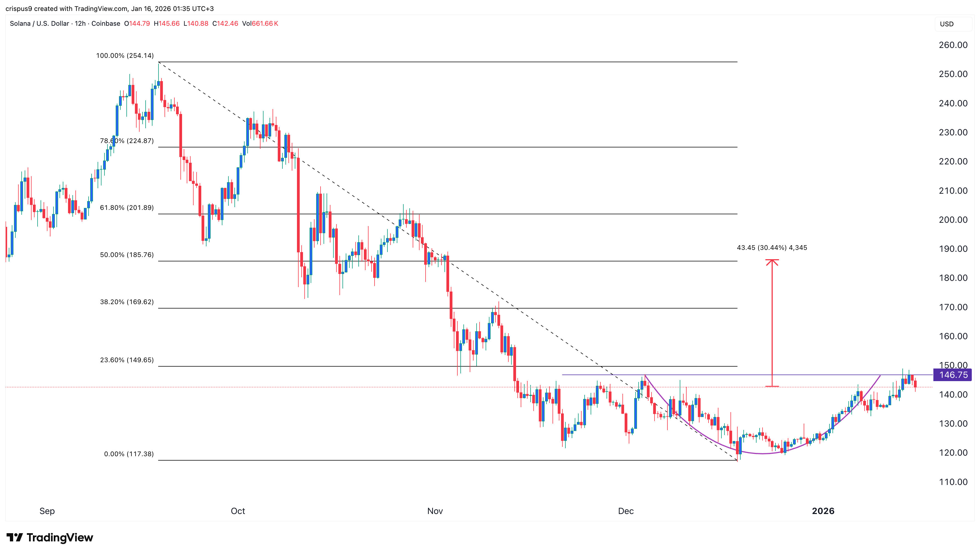Select the 100.00% (254.14) Fibonacci label
The height and width of the screenshot is (554, 980).
click(125, 56)
